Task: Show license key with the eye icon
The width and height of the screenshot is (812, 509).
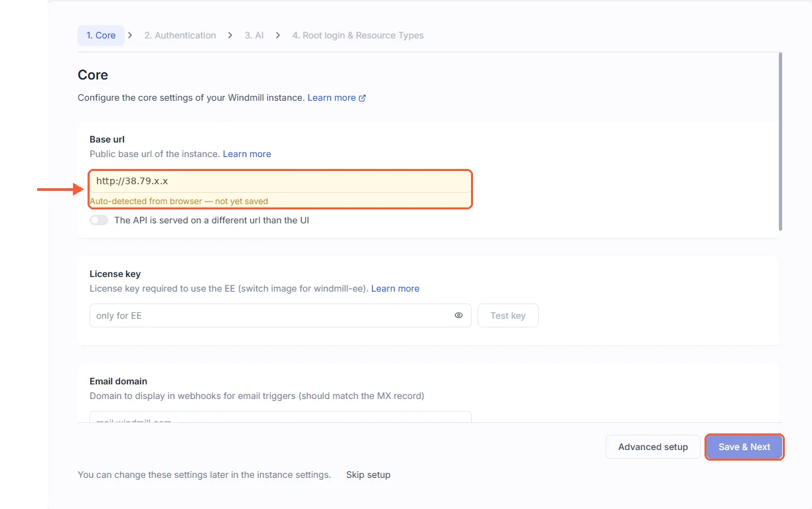Action: point(458,315)
